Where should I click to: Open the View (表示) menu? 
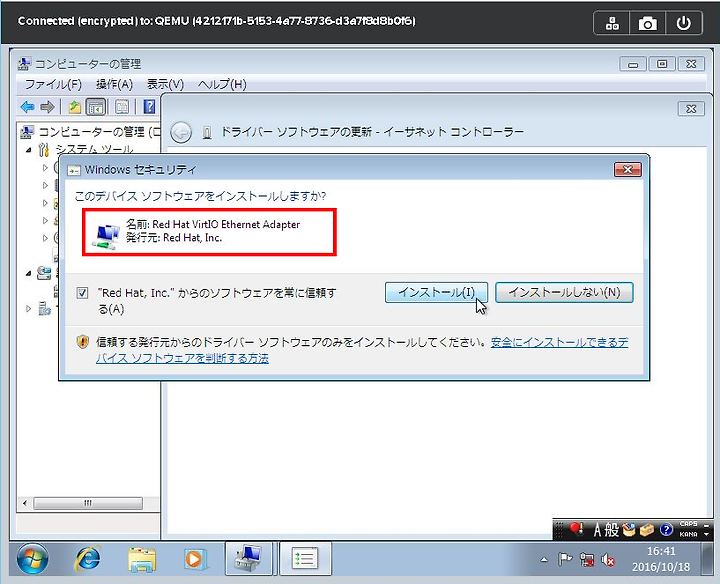click(165, 84)
